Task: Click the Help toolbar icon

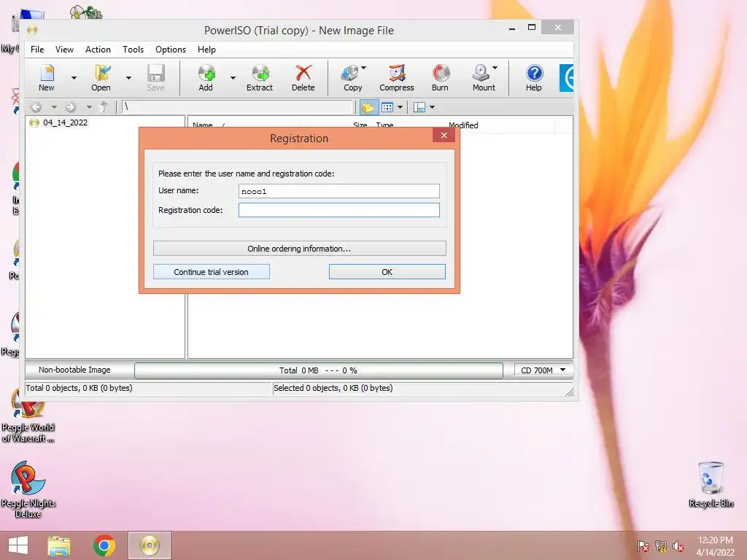Action: point(534,77)
